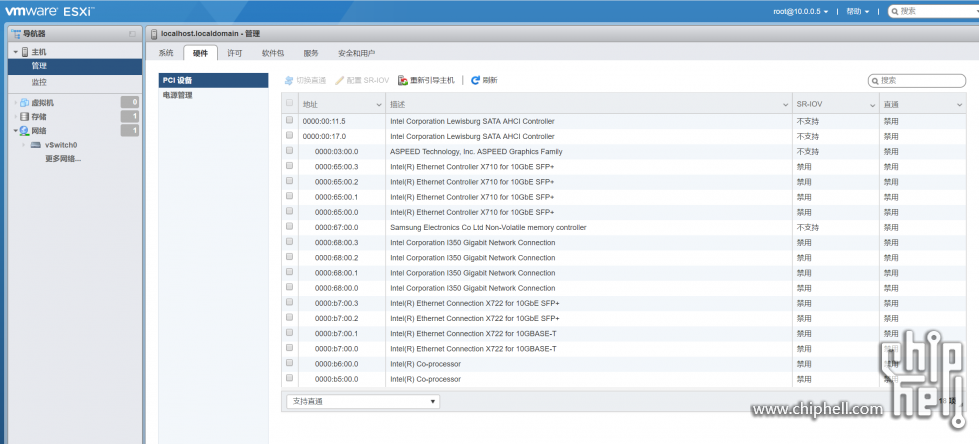Select row 0000:68:00.0 I350 Gigabit Network

(623, 288)
